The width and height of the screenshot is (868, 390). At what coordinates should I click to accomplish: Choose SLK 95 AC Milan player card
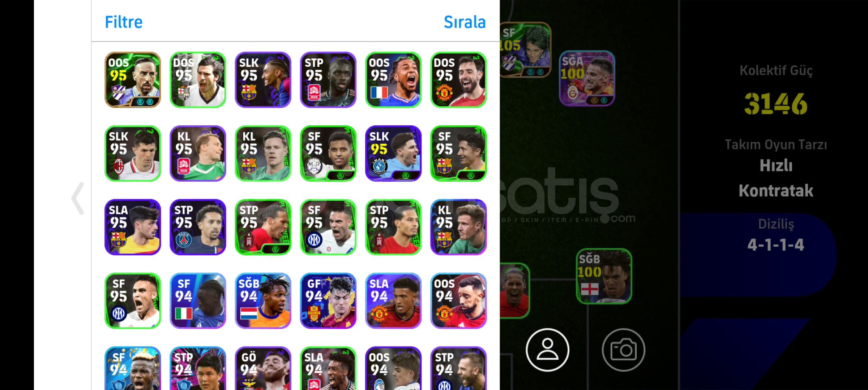click(133, 153)
